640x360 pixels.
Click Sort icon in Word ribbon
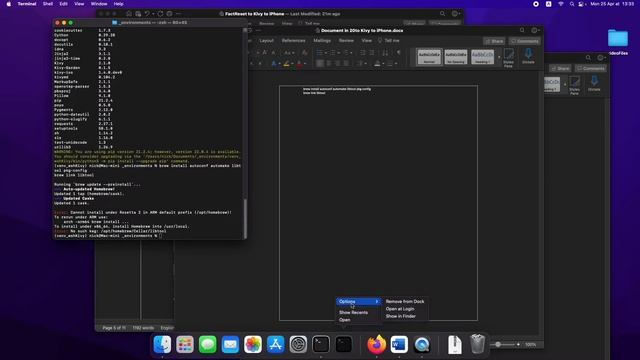(385, 53)
